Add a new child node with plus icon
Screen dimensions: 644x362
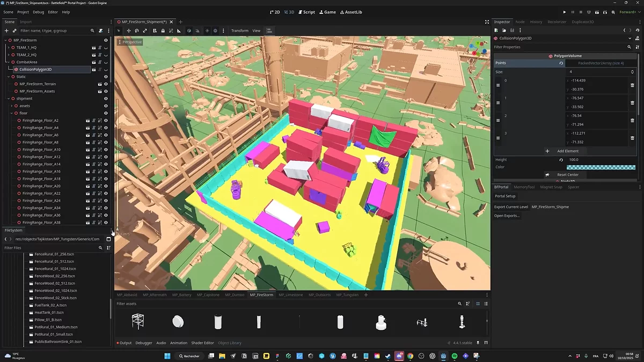(6, 31)
